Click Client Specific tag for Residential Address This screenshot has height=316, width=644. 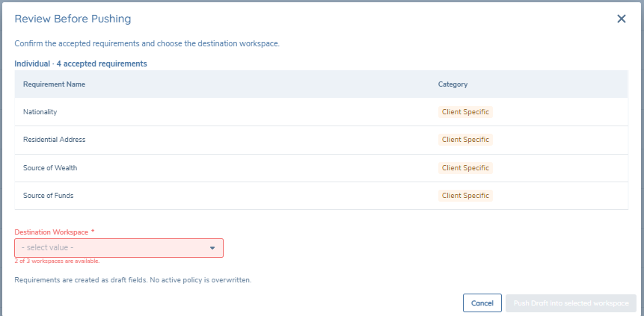click(465, 140)
